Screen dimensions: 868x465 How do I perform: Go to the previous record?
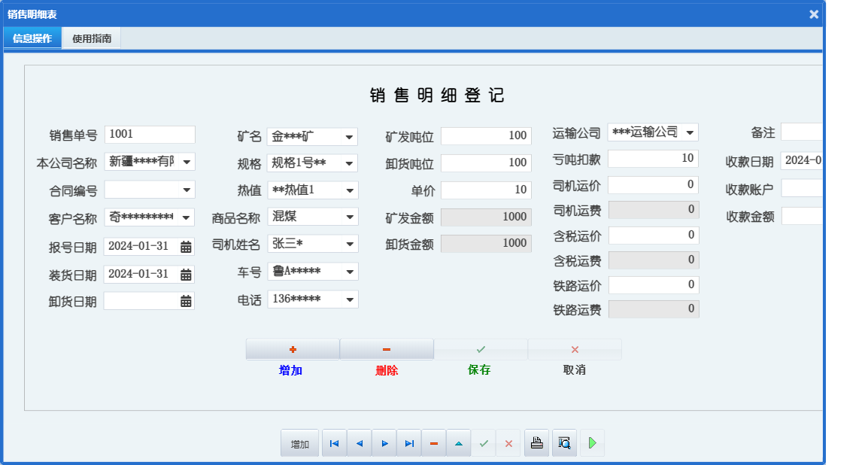coord(359,443)
